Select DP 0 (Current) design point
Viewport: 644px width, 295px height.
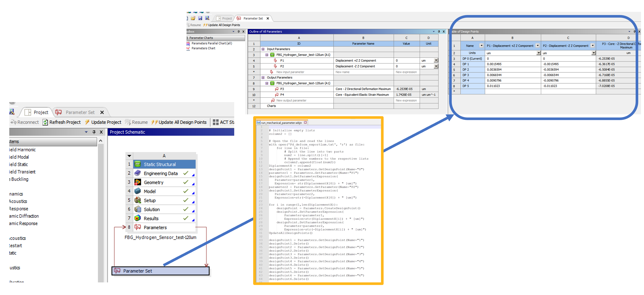click(x=472, y=59)
